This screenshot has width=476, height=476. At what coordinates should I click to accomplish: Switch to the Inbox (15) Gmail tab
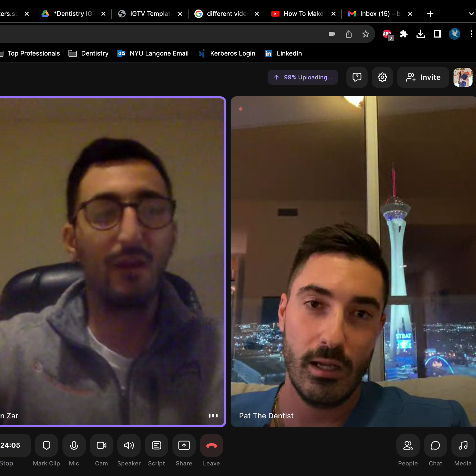(x=380, y=13)
